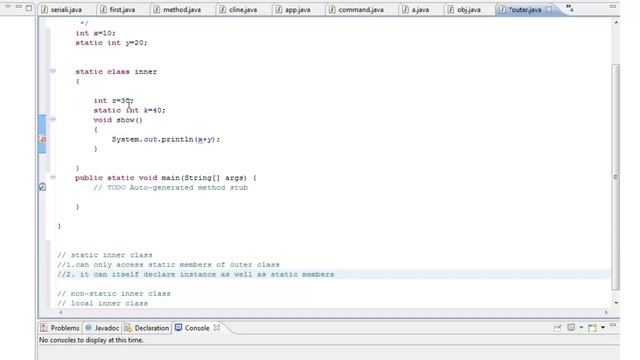Screen dimensions: 640x360
Task: Click the horizontal scrollbar right arrow
Action: [606, 312]
